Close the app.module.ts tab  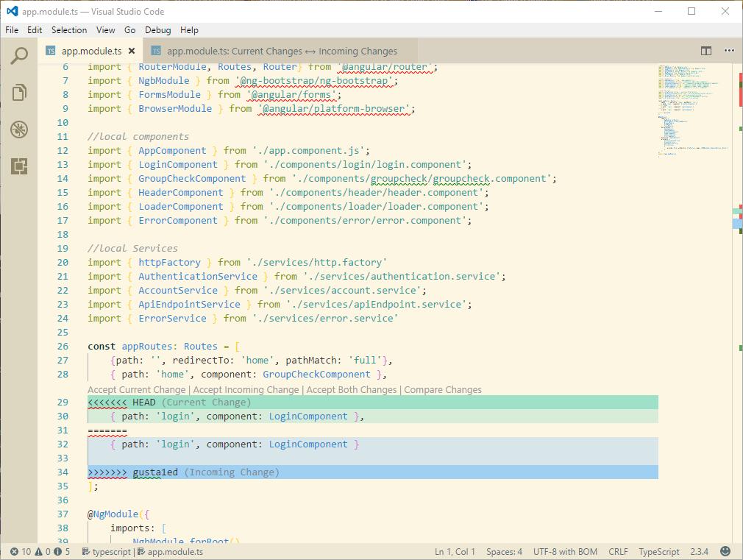[x=132, y=51]
